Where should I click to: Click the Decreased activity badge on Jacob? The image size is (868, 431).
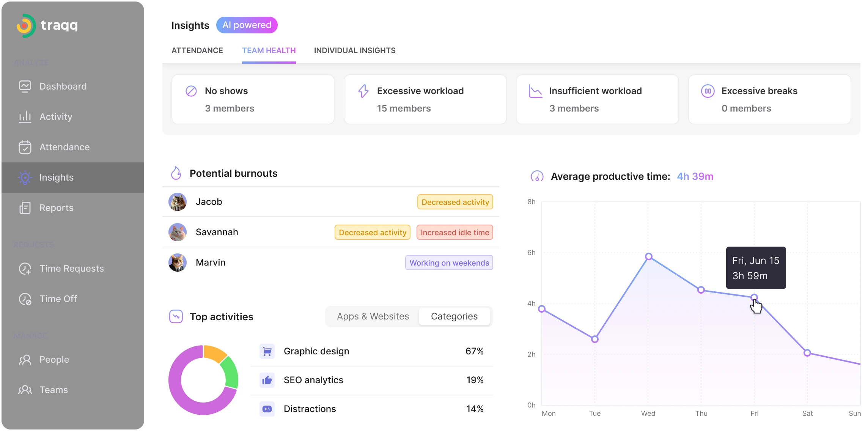point(455,202)
